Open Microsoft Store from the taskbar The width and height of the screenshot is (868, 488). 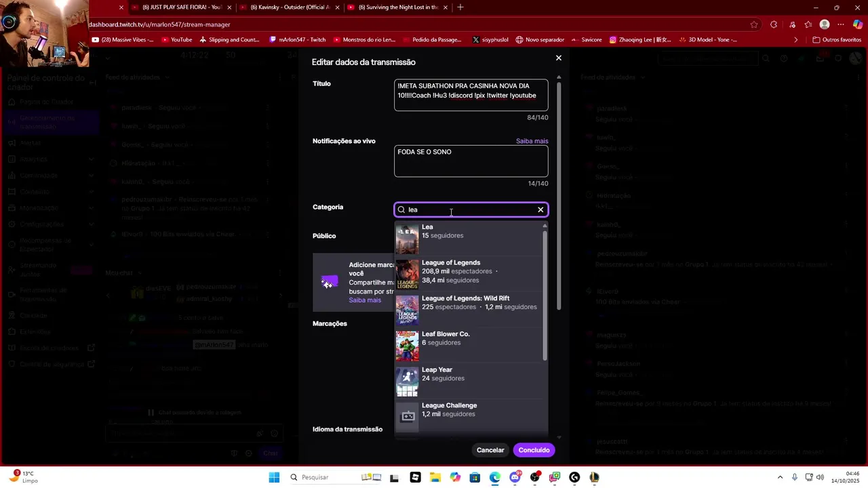pyautogui.click(x=475, y=477)
